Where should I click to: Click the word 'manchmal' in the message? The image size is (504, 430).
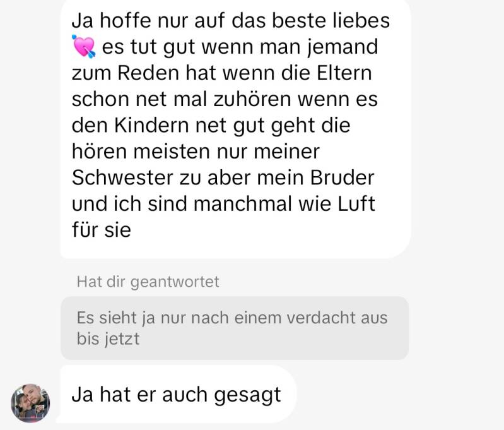[x=243, y=204]
